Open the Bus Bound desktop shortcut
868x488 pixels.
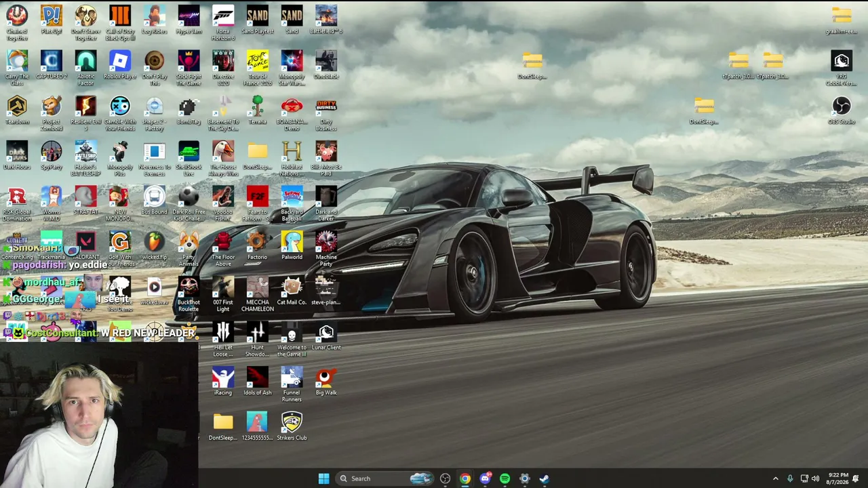[154, 201]
